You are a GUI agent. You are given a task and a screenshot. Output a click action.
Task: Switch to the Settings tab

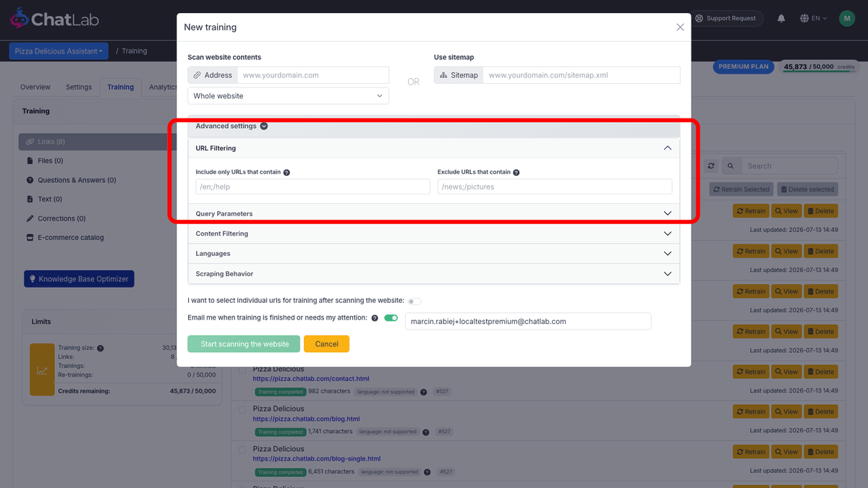[79, 87]
